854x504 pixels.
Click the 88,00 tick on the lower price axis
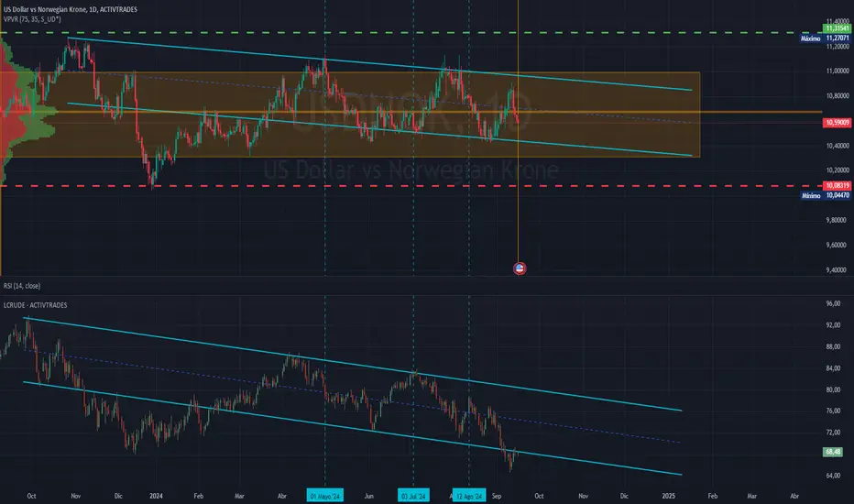[x=833, y=346]
